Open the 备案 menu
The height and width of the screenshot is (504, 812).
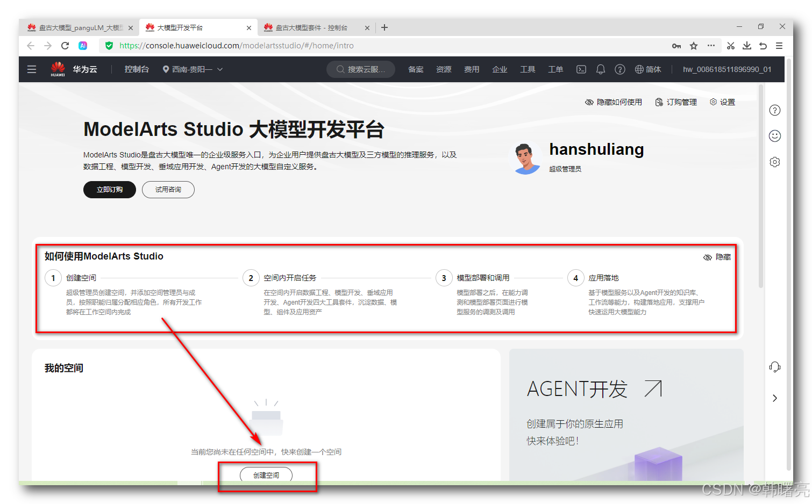(x=416, y=69)
